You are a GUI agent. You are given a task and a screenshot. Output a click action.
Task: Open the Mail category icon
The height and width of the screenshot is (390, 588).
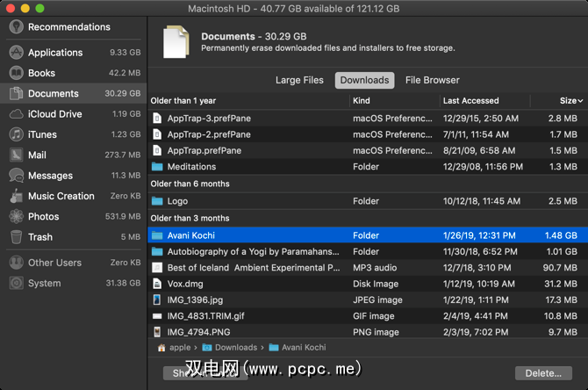pyautogui.click(x=16, y=155)
